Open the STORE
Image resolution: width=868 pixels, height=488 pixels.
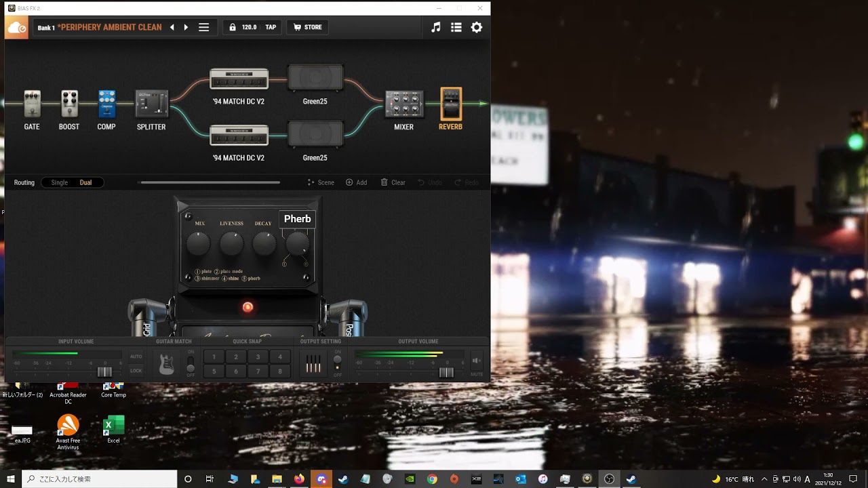307,28
